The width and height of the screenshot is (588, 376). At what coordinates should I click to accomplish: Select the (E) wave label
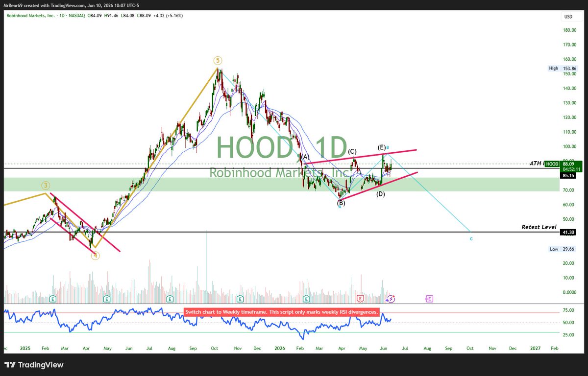pyautogui.click(x=381, y=147)
